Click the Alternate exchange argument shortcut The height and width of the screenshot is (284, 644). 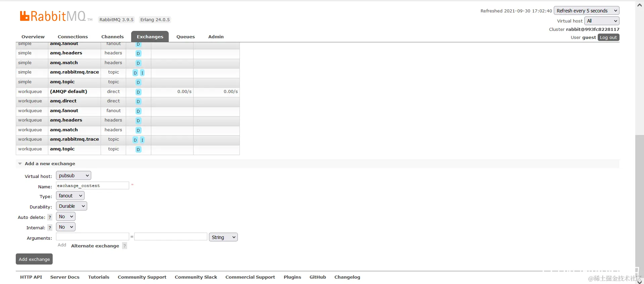(95, 246)
